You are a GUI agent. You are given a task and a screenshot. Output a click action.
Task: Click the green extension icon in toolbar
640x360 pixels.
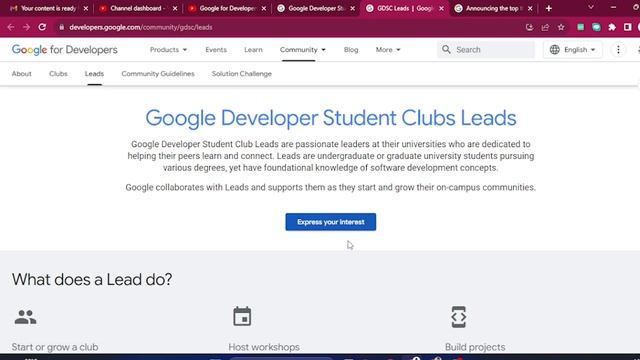click(580, 27)
